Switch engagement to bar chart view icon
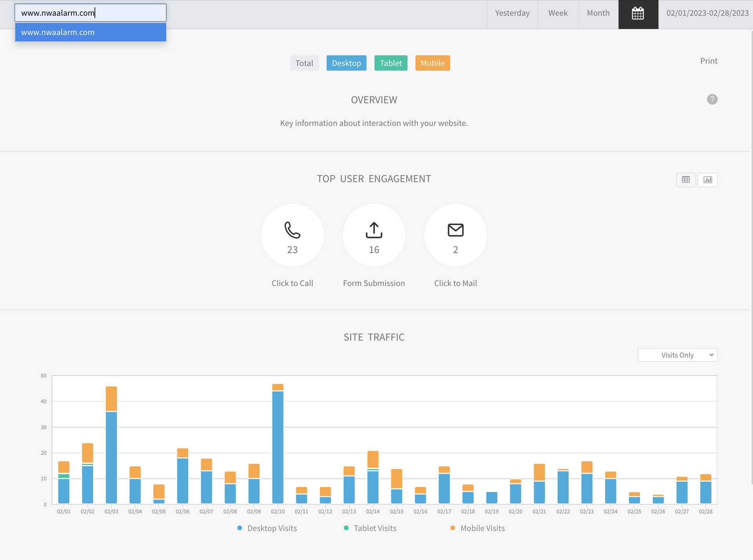The height and width of the screenshot is (560, 753). (x=707, y=180)
